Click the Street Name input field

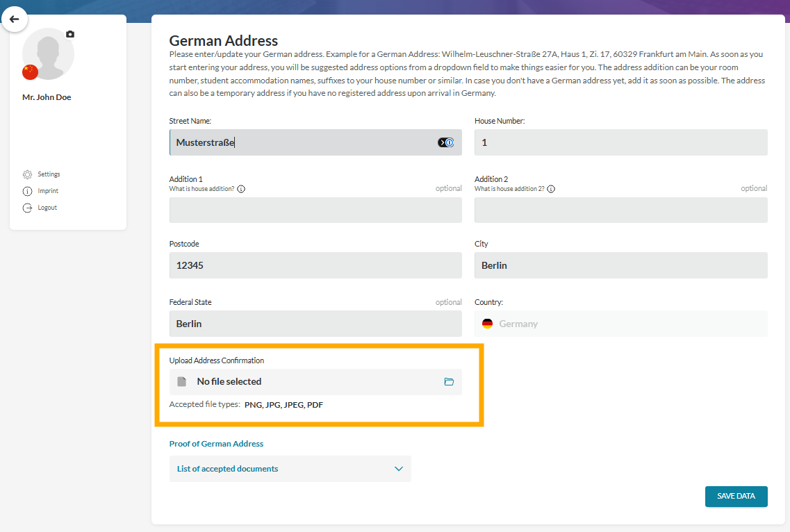coord(315,142)
